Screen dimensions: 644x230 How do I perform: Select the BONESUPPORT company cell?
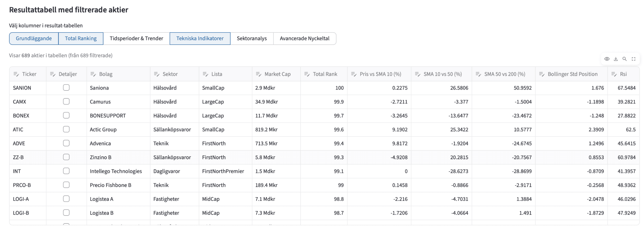(x=108, y=116)
